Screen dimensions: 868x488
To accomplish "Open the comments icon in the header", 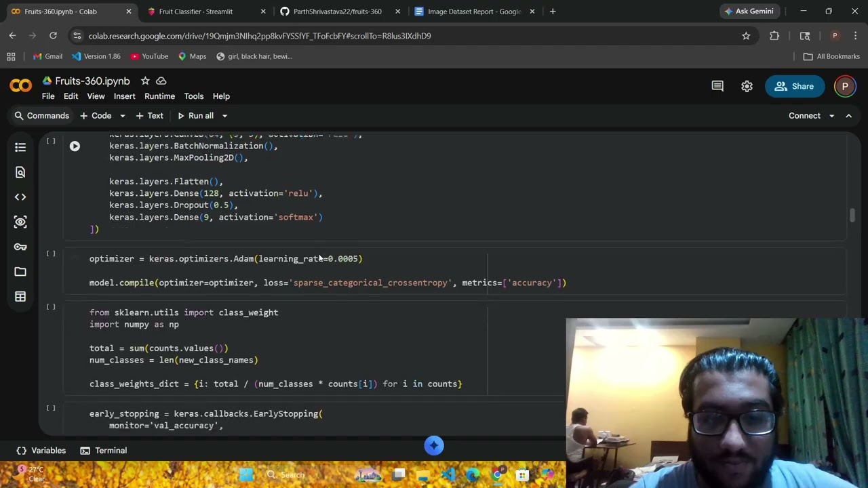I will [717, 86].
